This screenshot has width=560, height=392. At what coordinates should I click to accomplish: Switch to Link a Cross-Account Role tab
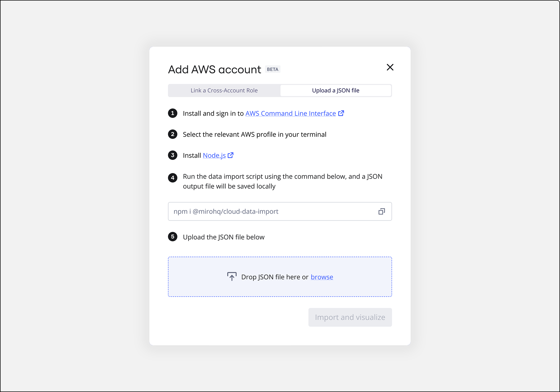224,91
